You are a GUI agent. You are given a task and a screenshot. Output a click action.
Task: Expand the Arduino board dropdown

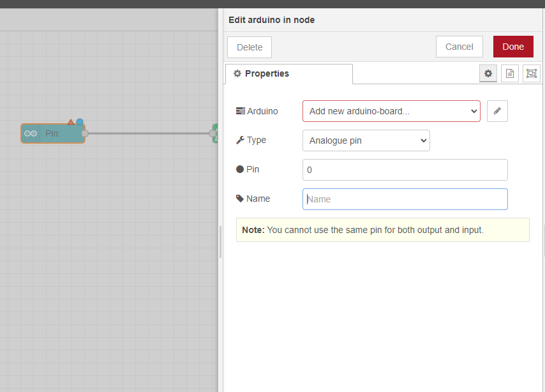pyautogui.click(x=391, y=111)
